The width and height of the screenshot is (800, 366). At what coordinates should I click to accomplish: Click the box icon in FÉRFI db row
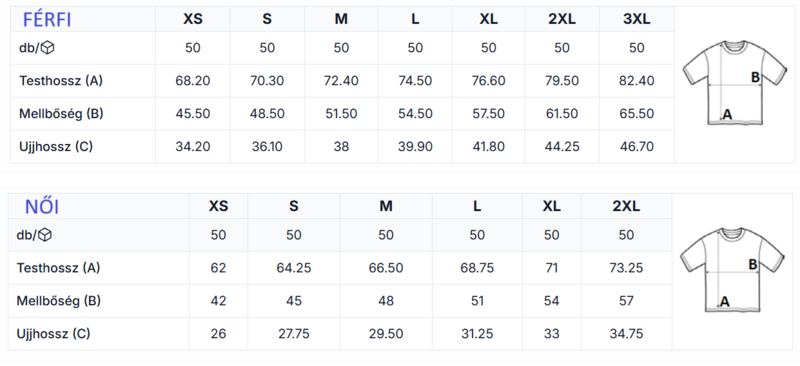[48, 48]
